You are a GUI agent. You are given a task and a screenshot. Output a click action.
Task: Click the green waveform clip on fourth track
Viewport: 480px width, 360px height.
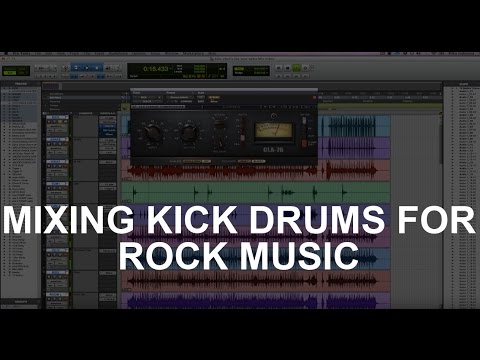(256, 192)
